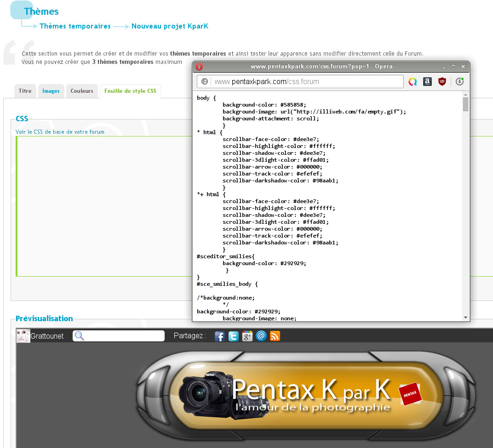Image resolution: width=493 pixels, height=448 pixels.
Task: Close the Opera popup window
Action: pos(463,67)
